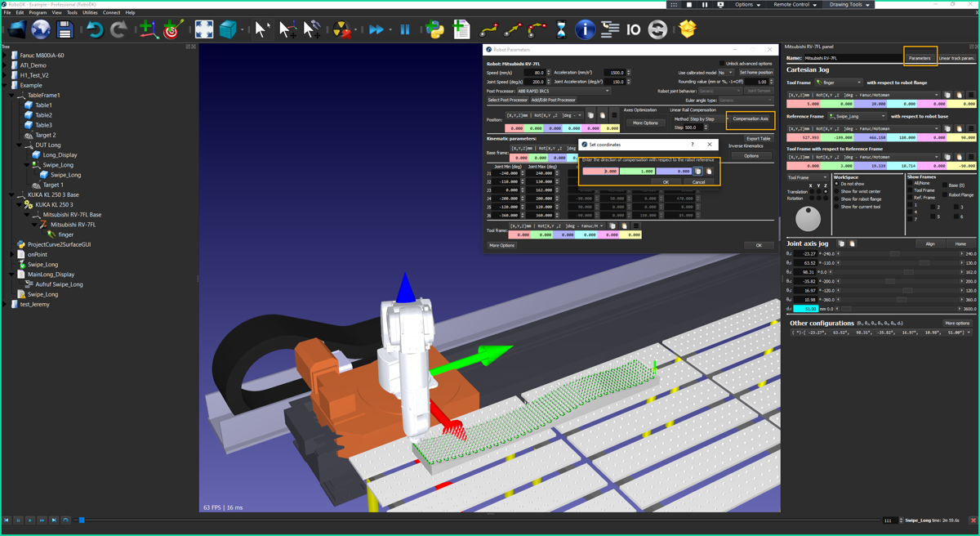Click the Fit all view icon
This screenshot has height=536, width=980.
click(x=203, y=30)
